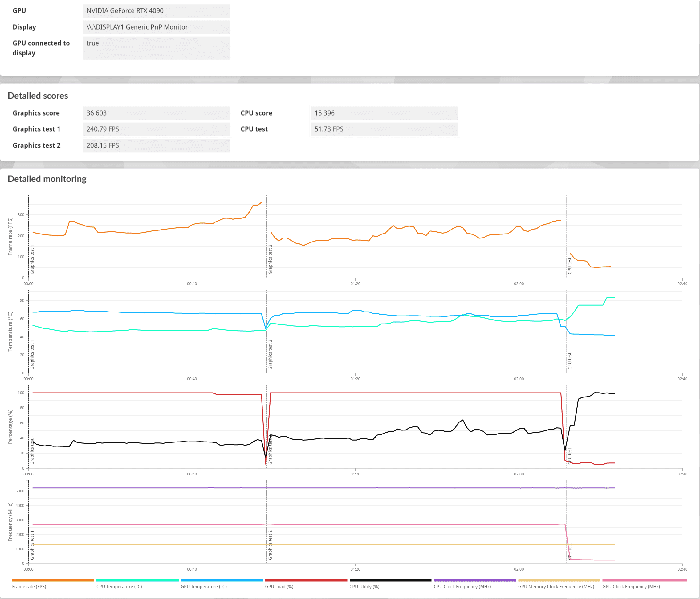
Task: Click the CPU test value 51.73 FPS
Action: point(385,129)
